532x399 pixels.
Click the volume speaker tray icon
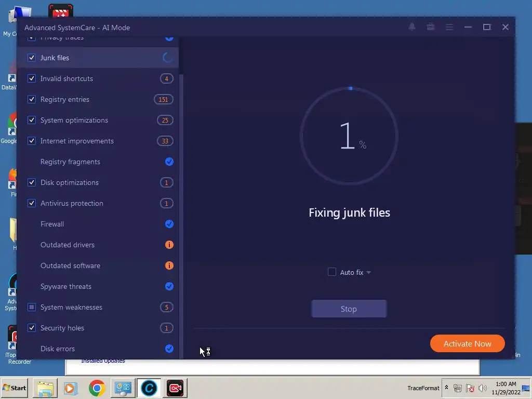(482, 388)
